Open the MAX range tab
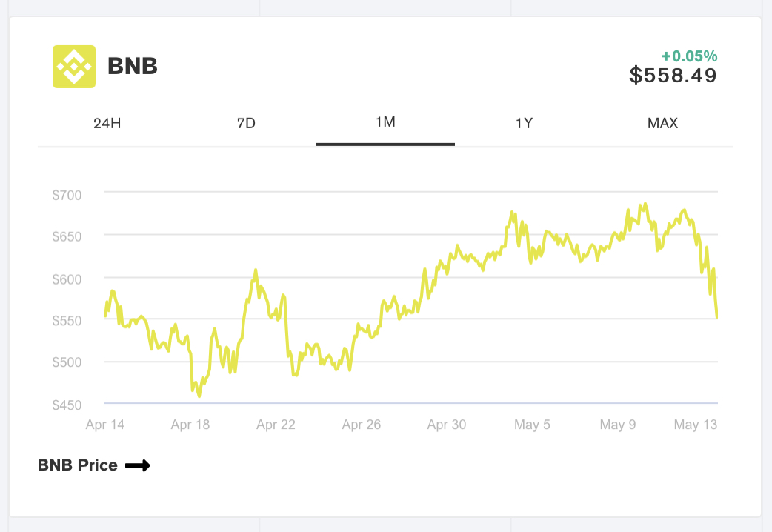Viewport: 772px width, 532px height. pos(662,124)
